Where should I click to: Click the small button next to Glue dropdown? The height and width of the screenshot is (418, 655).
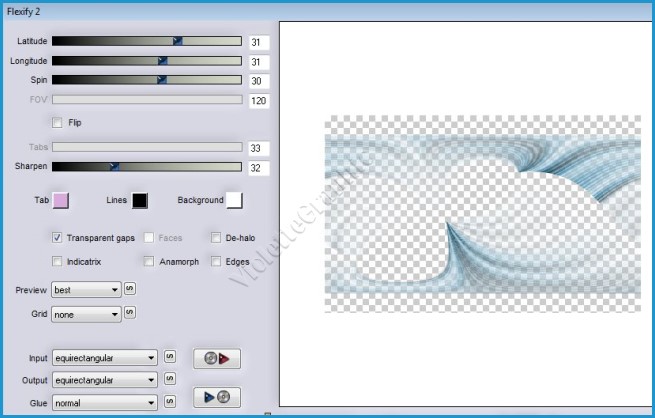pos(169,402)
